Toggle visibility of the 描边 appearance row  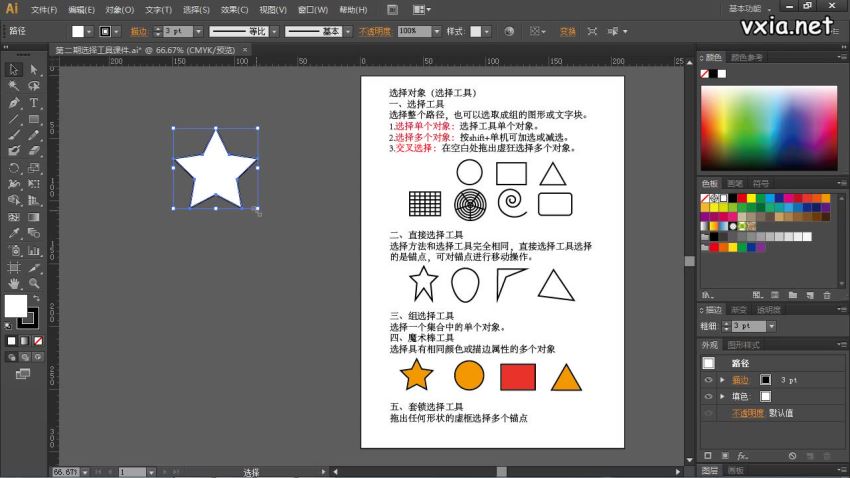click(x=708, y=380)
